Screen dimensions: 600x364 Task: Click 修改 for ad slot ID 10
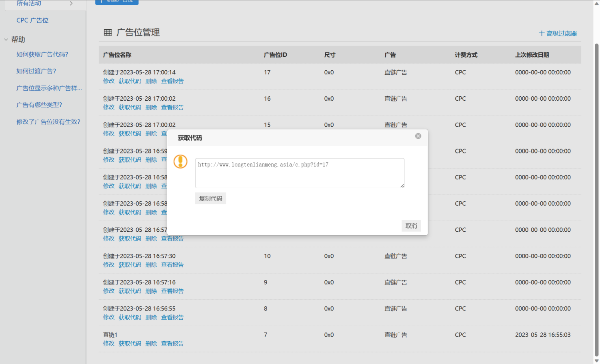pyautogui.click(x=109, y=265)
